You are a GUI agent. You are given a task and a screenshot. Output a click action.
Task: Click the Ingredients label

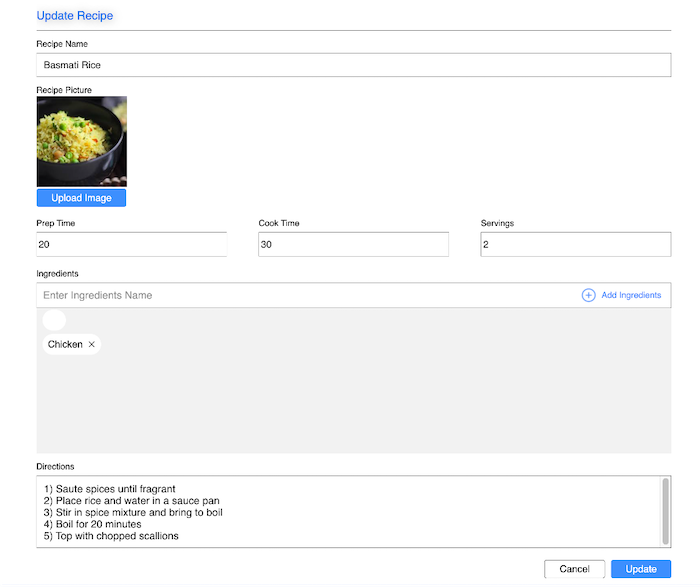tap(57, 273)
